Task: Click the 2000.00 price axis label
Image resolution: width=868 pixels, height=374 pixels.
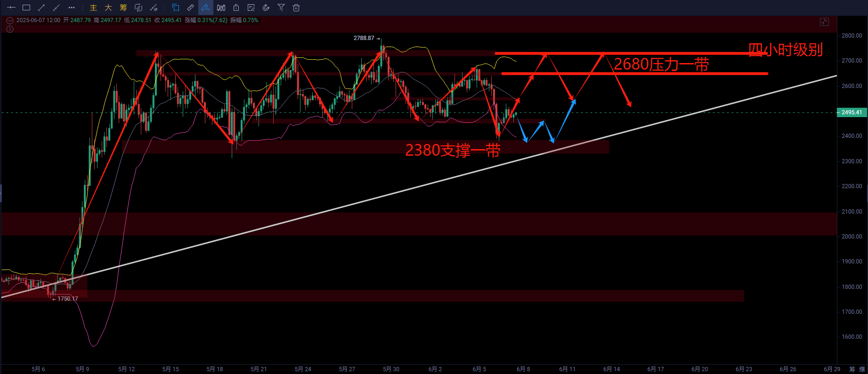Action: point(852,237)
